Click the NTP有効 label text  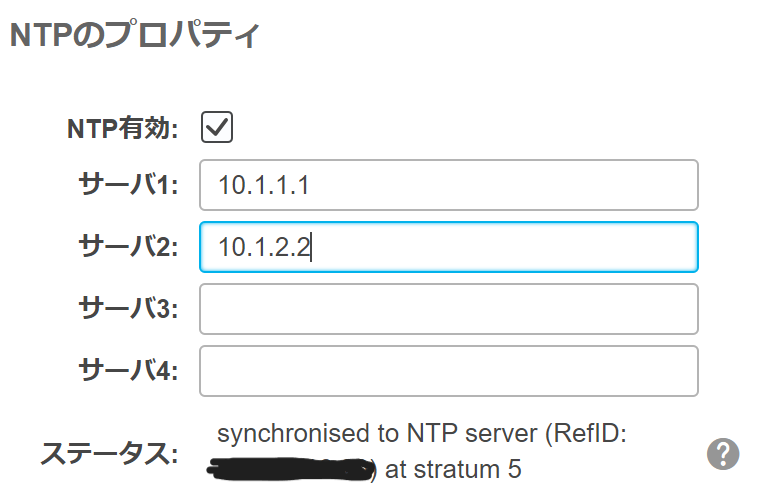click(122, 129)
